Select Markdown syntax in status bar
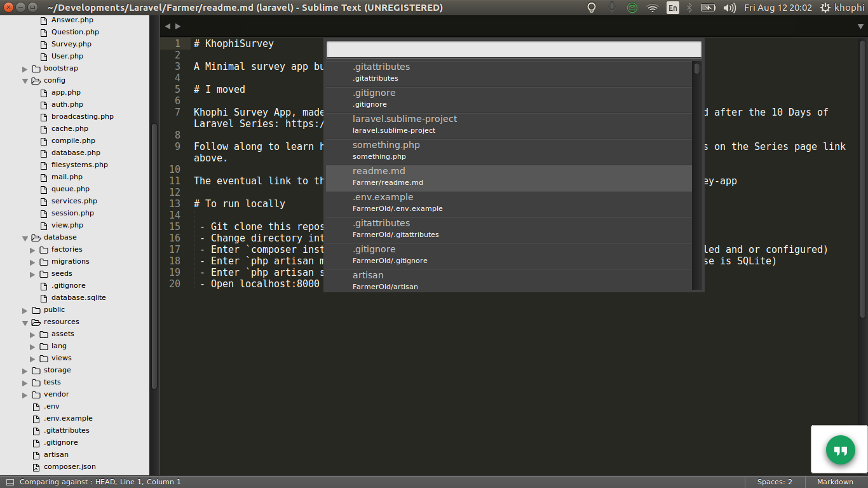This screenshot has width=868, height=488. click(834, 482)
